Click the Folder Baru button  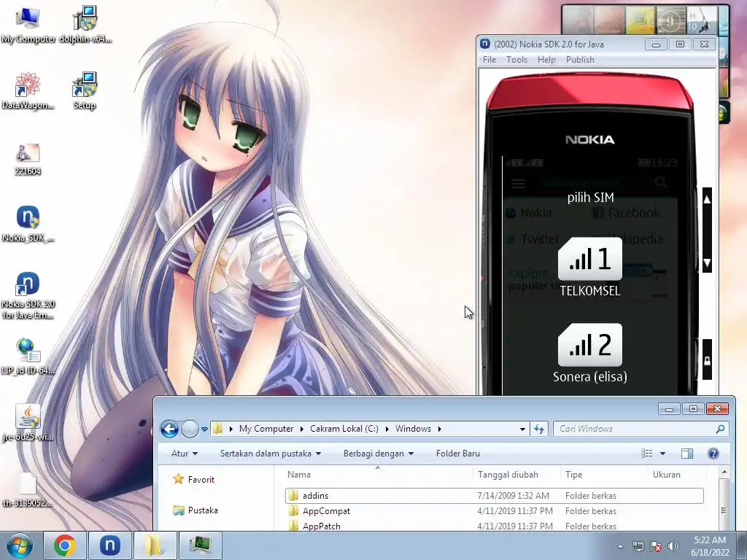tap(458, 454)
